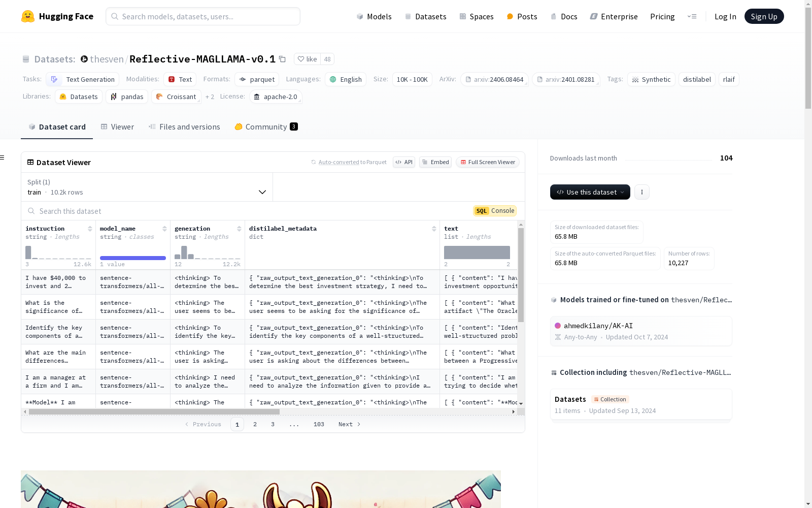Open the Datasets collection card
This screenshot has height=508, width=812.
point(641,404)
